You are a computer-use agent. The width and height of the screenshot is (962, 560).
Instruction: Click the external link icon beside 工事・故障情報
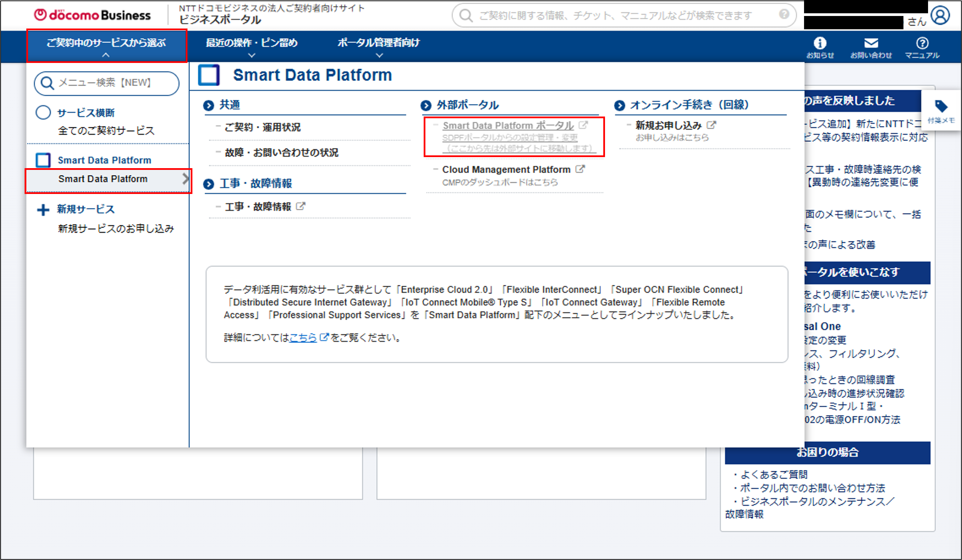point(300,206)
